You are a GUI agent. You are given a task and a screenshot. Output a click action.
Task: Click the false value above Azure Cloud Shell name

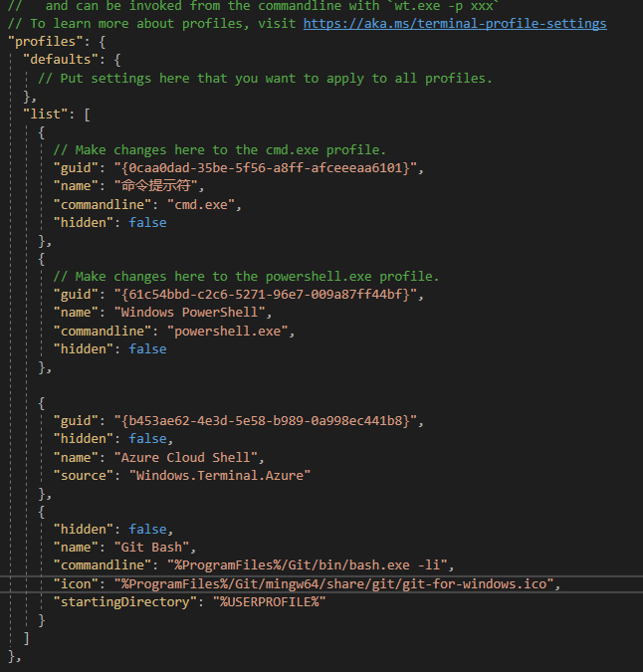click(x=147, y=438)
